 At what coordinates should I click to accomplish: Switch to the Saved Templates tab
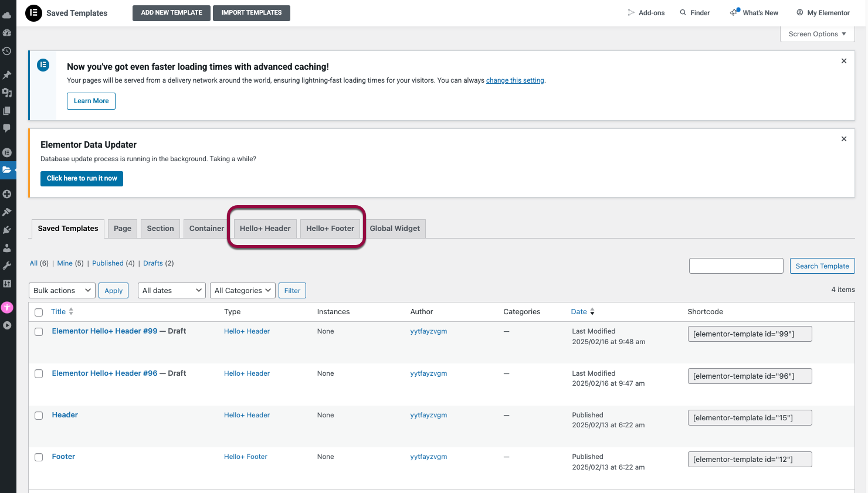[x=68, y=229]
